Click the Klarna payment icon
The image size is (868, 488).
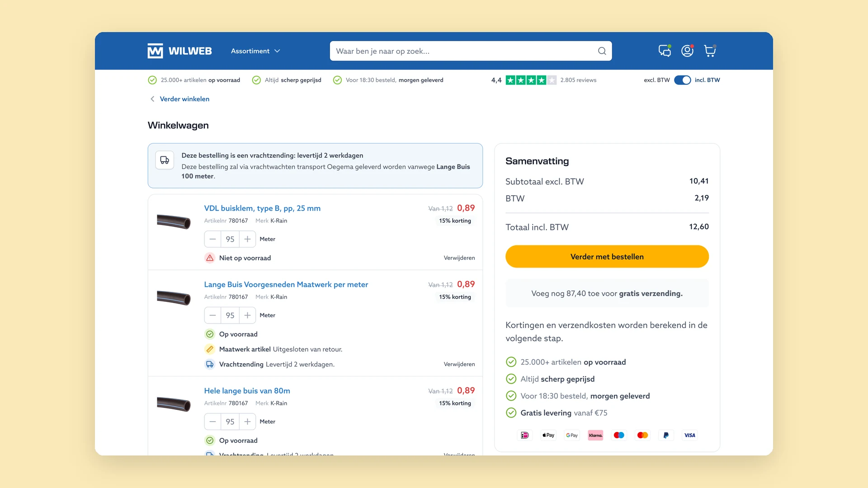[595, 435]
